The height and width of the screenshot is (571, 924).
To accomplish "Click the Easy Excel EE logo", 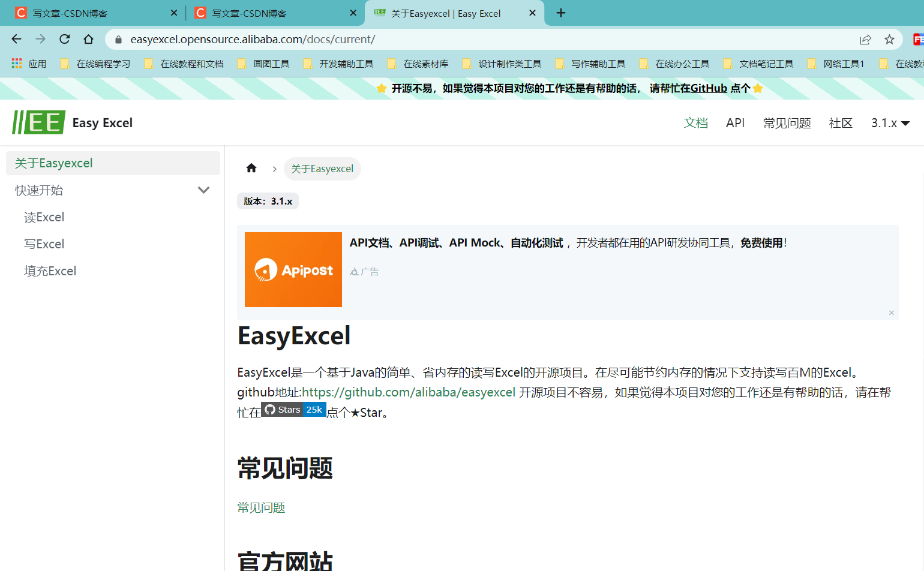I will [x=39, y=122].
